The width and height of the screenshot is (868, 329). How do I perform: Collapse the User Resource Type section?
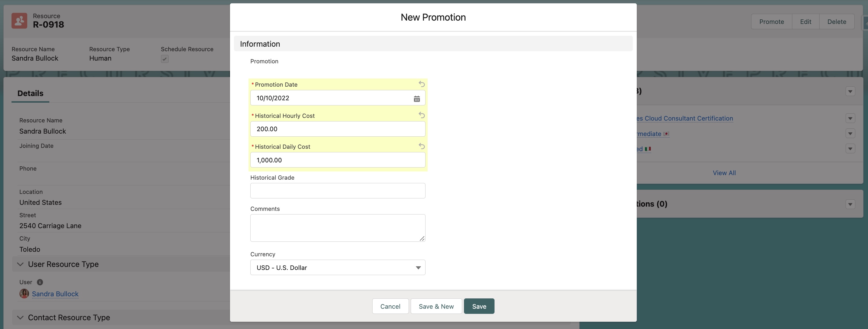point(20,264)
